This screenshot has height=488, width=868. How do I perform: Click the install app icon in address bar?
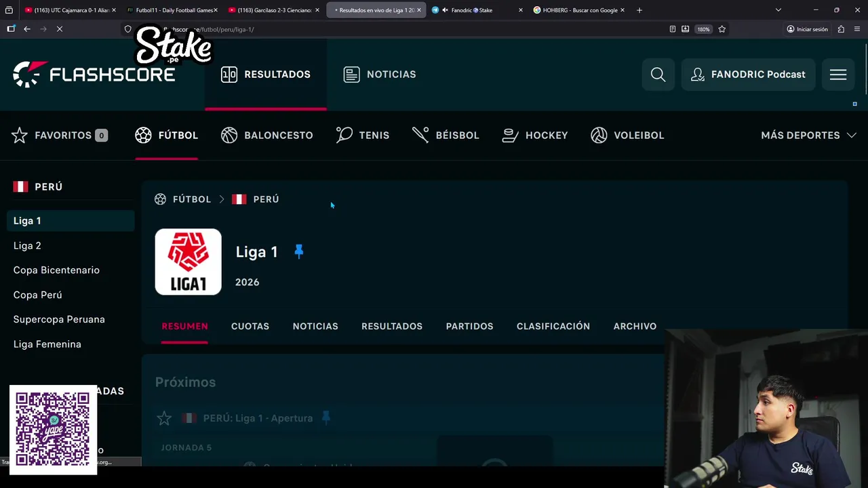[x=685, y=29]
